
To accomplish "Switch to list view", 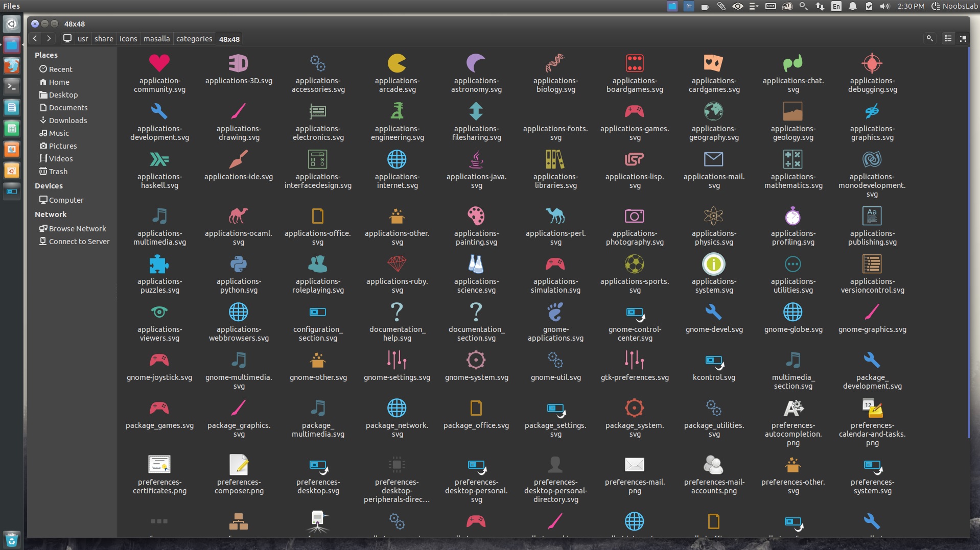I will (947, 38).
